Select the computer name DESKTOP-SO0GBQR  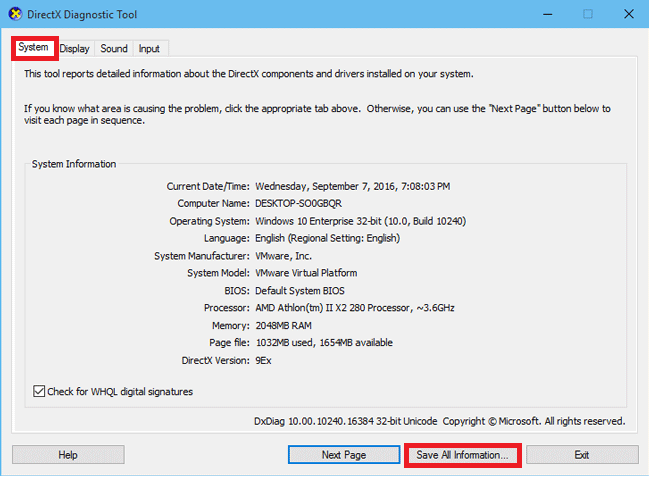298,203
